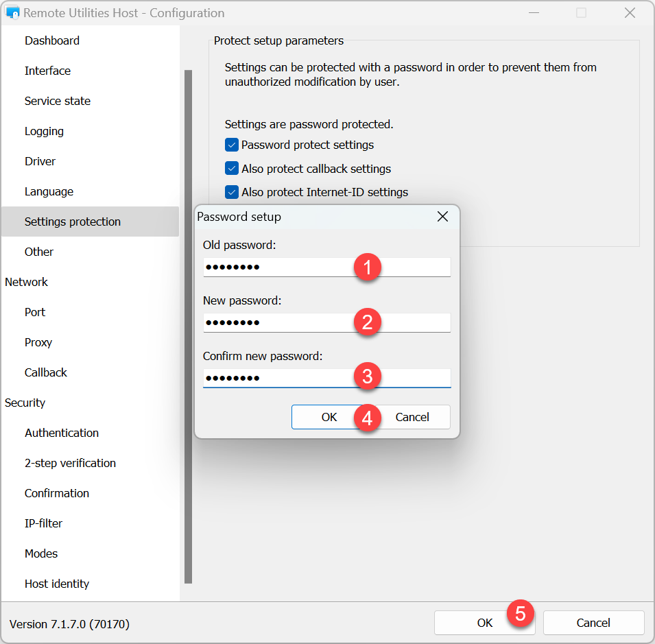Open the Host identity page
Image resolution: width=655 pixels, height=644 pixels.
pyautogui.click(x=57, y=584)
